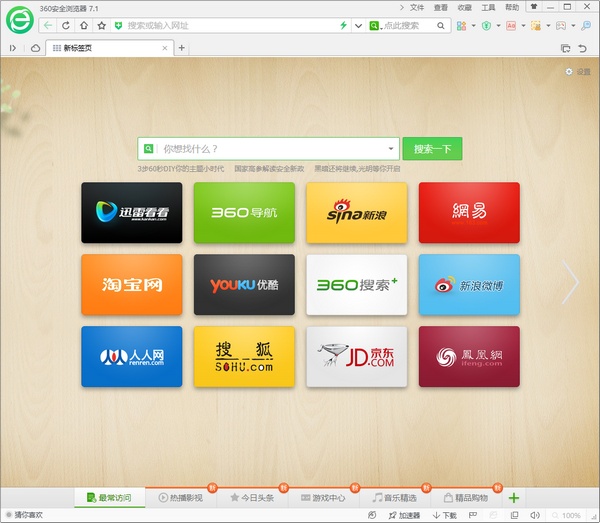Reload the page with the refresh icon
The width and height of the screenshot is (600, 523).
point(66,26)
